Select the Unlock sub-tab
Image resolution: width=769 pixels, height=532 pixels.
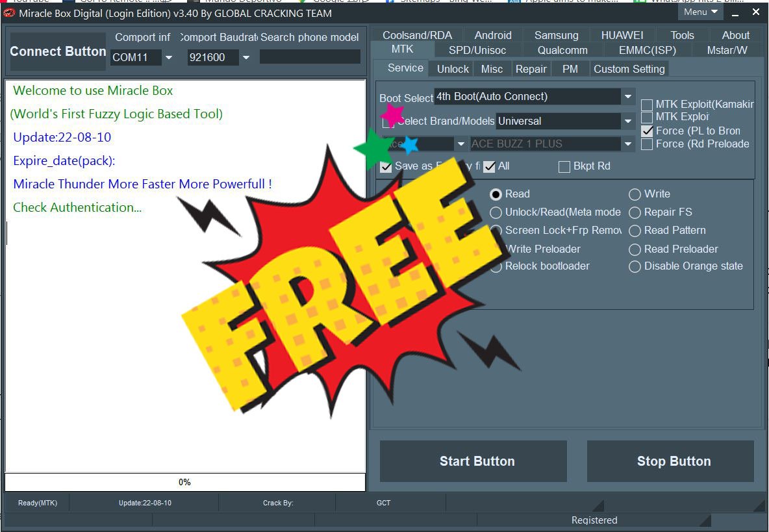click(453, 69)
